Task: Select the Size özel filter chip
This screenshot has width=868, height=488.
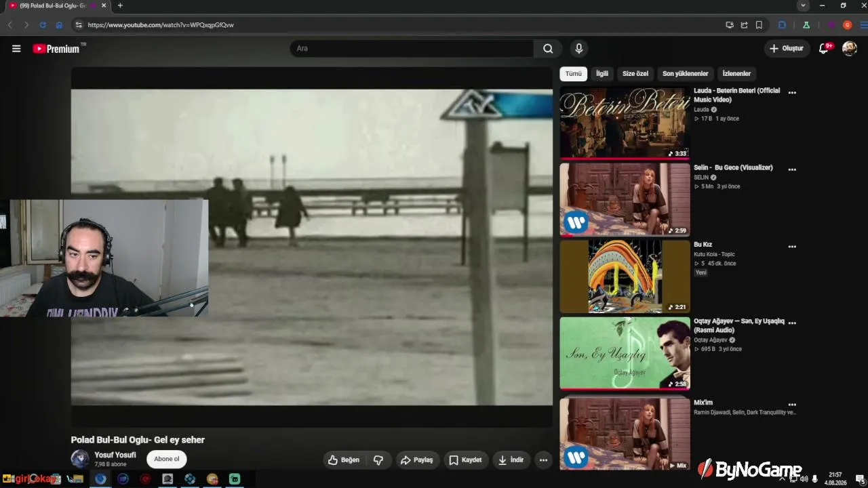Action: point(635,74)
